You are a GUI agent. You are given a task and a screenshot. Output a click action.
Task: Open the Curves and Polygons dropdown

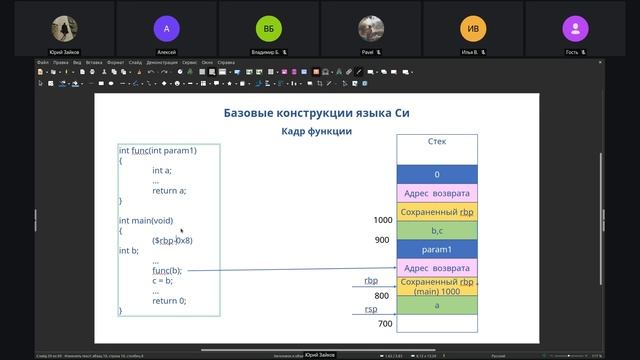(x=142, y=84)
